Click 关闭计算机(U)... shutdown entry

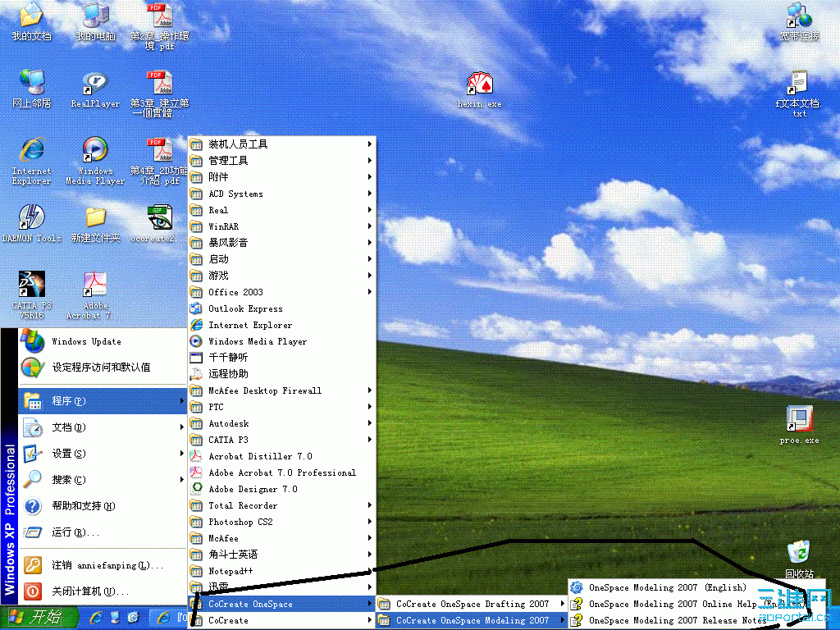coord(103,591)
